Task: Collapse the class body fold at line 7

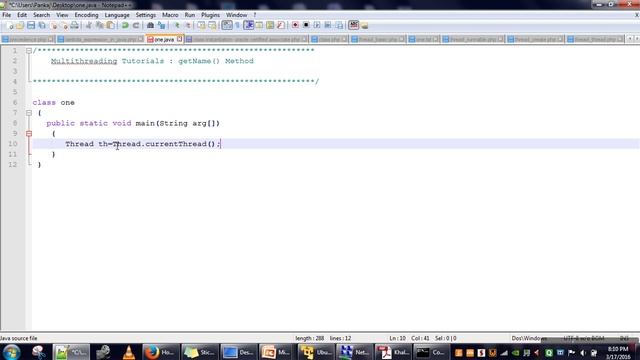Action: click(x=29, y=113)
